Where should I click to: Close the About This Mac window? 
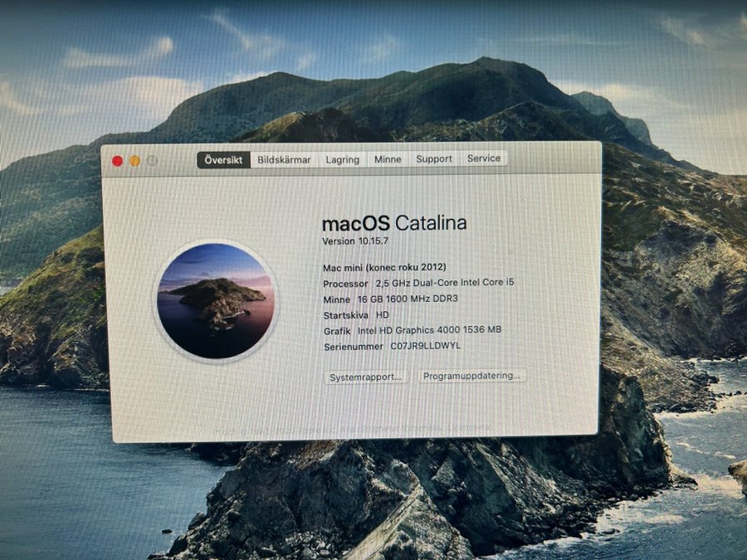117,161
